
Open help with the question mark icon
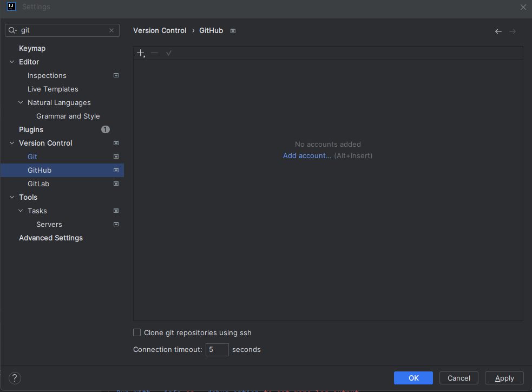pyautogui.click(x=15, y=378)
